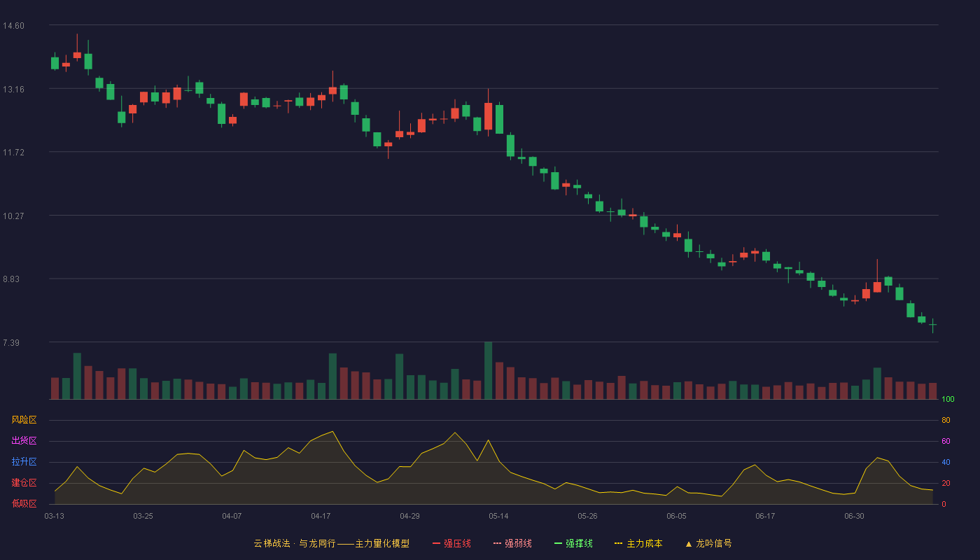Click the red 20 indicator axis value

(x=946, y=484)
